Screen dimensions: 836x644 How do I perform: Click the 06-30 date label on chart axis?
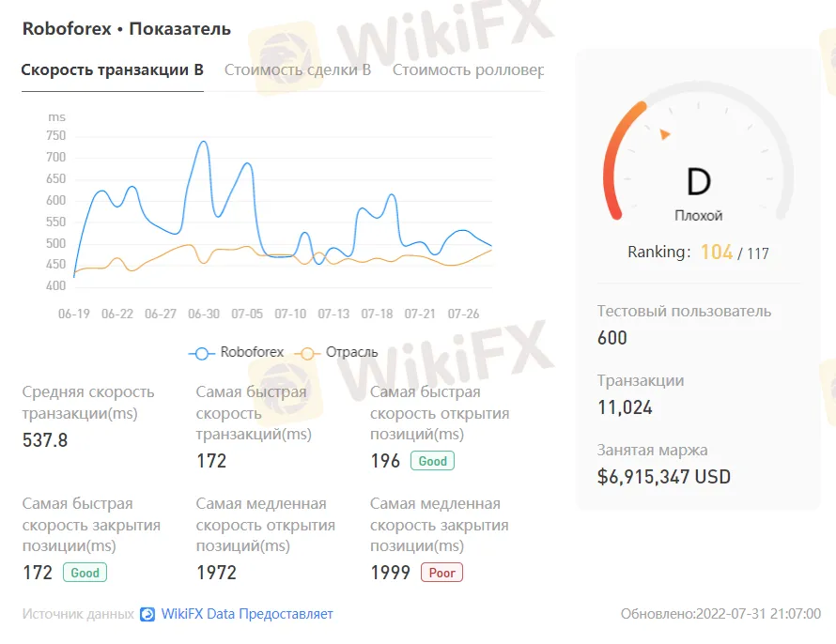tap(204, 314)
